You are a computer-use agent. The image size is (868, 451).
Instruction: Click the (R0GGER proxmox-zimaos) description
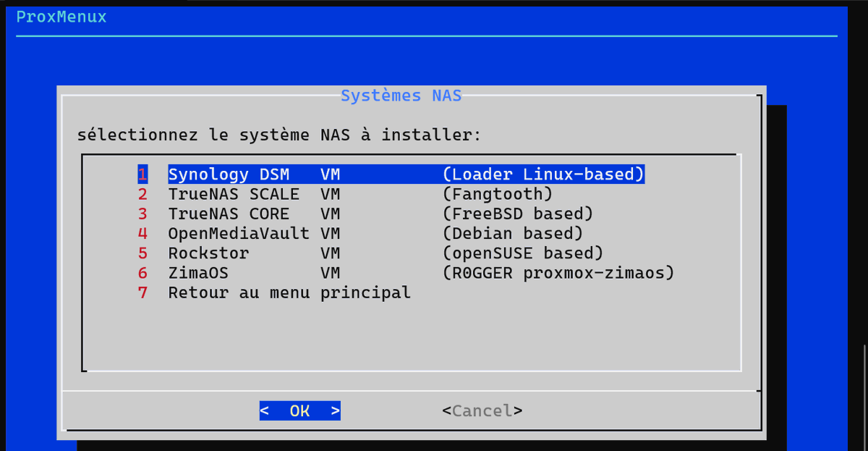pyautogui.click(x=558, y=274)
